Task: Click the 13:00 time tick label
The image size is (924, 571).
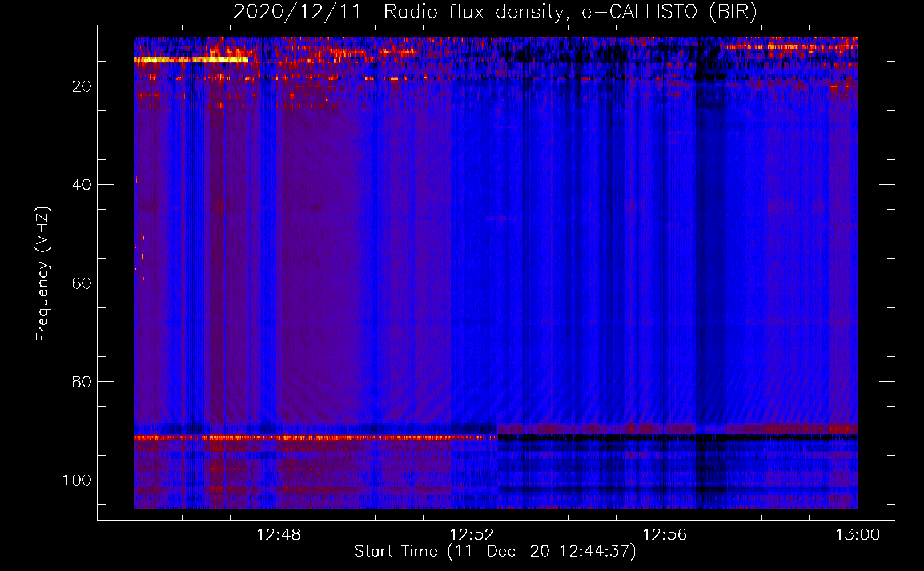Action: (x=858, y=535)
